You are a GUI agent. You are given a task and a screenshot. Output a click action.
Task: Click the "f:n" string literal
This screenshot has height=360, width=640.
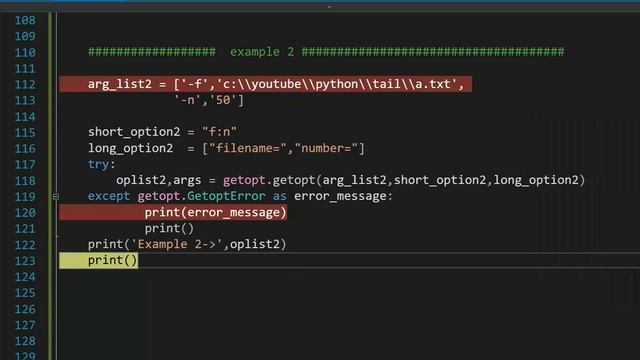click(x=219, y=132)
